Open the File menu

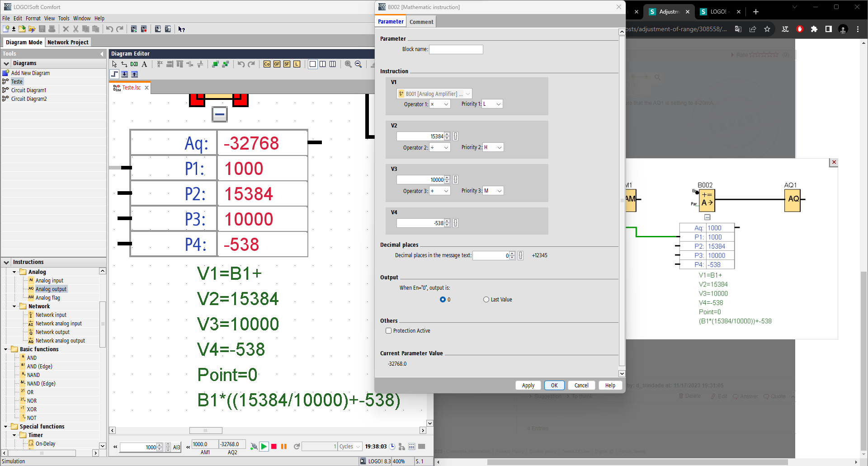[6, 19]
